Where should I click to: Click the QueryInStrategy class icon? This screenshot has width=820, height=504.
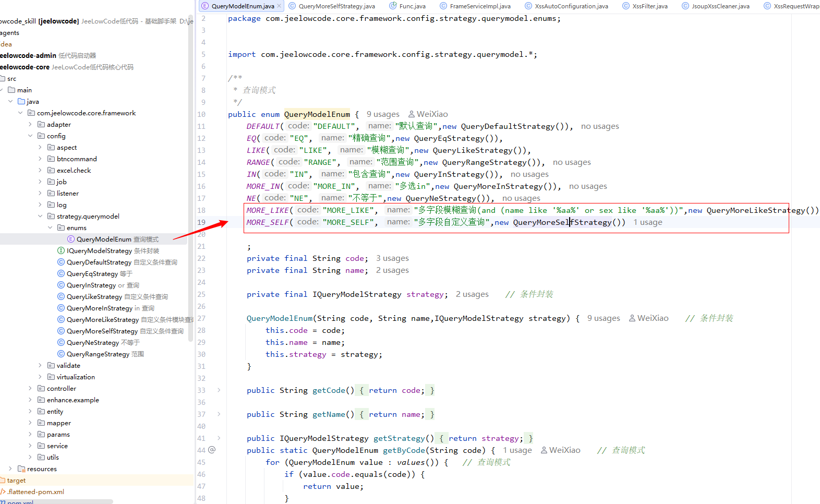(x=61, y=285)
